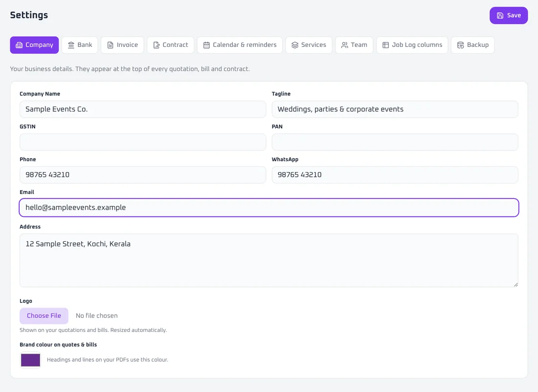Focus the Phone number field
This screenshot has height=392, width=538.
[143, 175]
